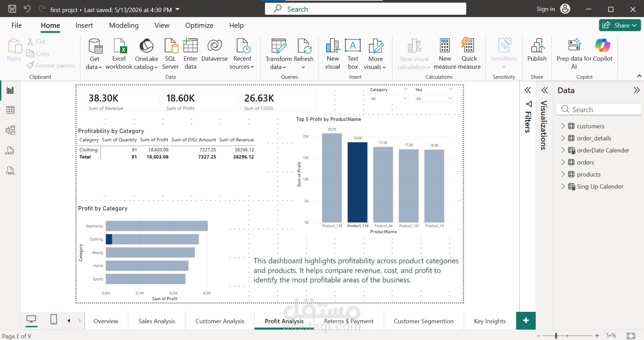Collapse the Data pane
The image size is (644, 340).
click(636, 90)
